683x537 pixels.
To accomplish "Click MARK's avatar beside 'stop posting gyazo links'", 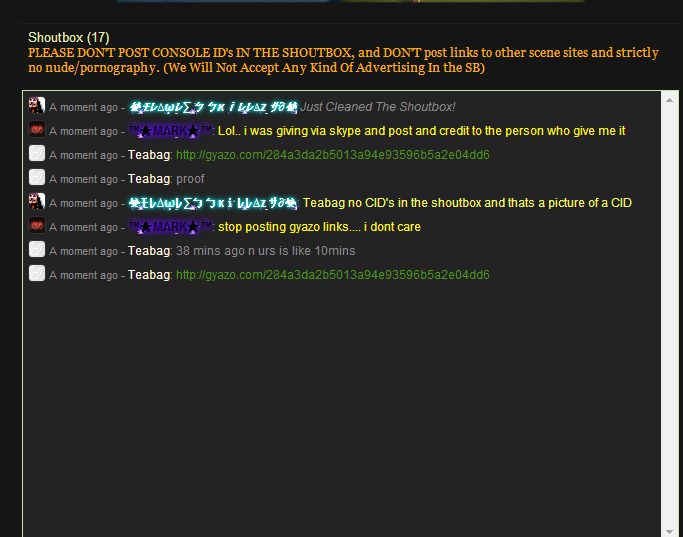I will pyautogui.click(x=37, y=225).
